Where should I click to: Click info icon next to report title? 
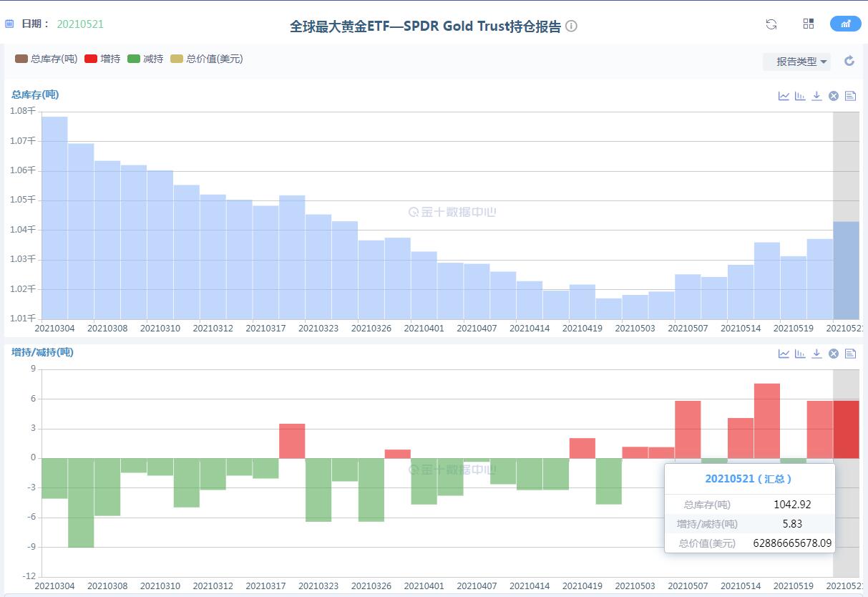tap(571, 26)
